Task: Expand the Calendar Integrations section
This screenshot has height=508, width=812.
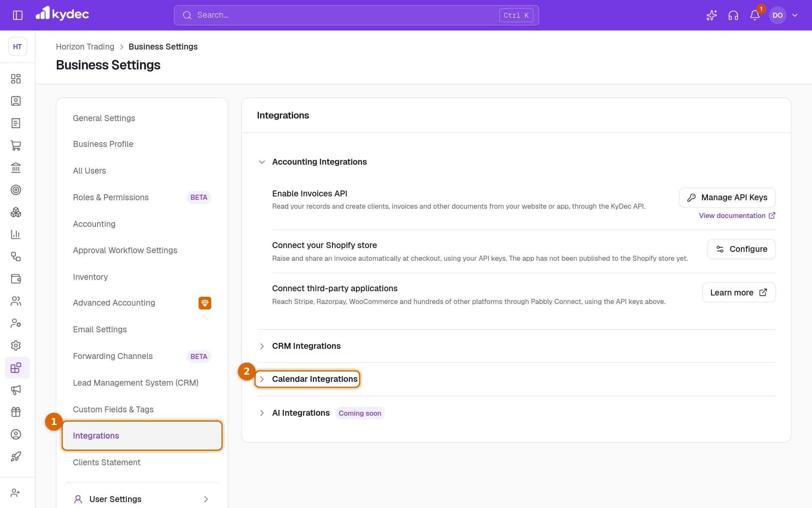Action: (307, 379)
